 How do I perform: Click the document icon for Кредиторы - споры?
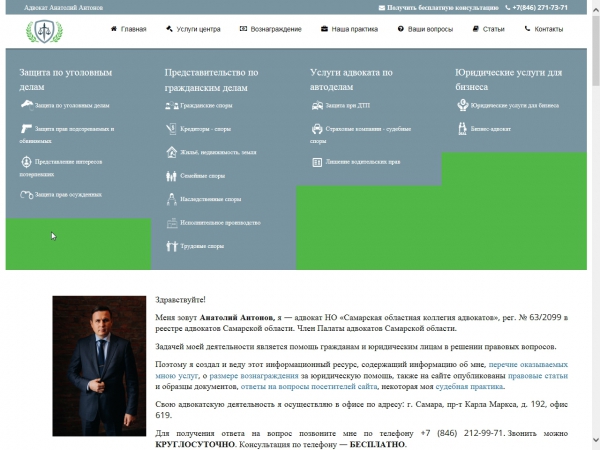(171, 129)
